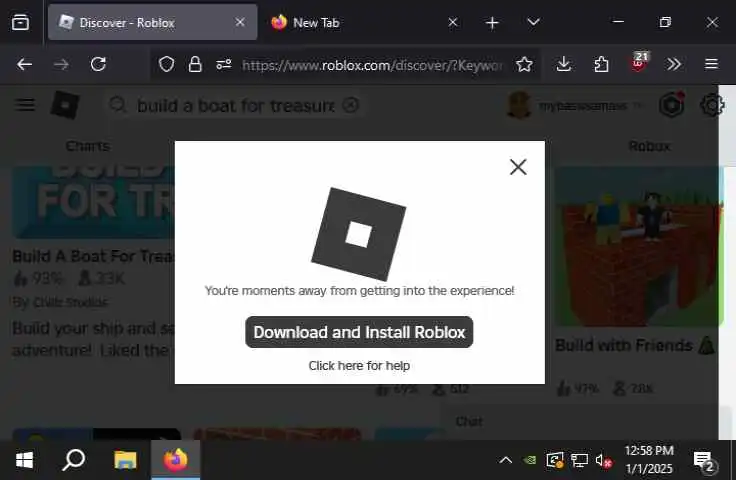The image size is (736, 480).
Task: Open NVIDIA tray icon
Action: [x=530, y=460]
